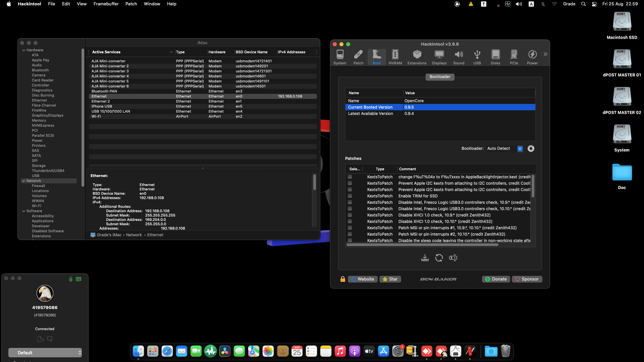Click the lock icon in Hackintool footer
The image size is (644, 362).
tap(343, 279)
